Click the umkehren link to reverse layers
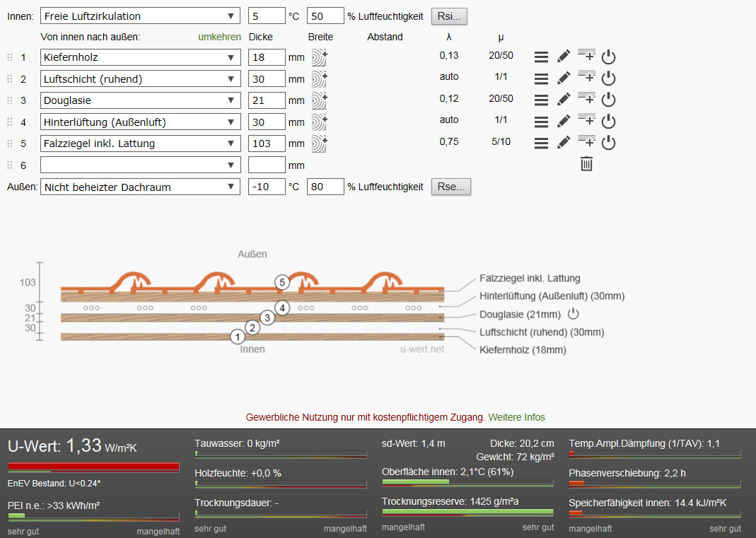Image resolution: width=756 pixels, height=538 pixels. [x=219, y=37]
